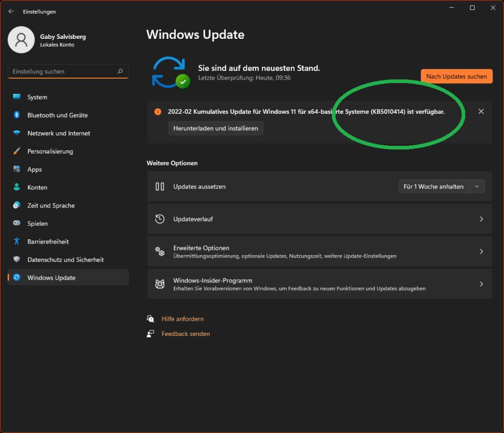Click the 'Windows Update' page title
Image resolution: width=504 pixels, height=433 pixels.
click(195, 35)
